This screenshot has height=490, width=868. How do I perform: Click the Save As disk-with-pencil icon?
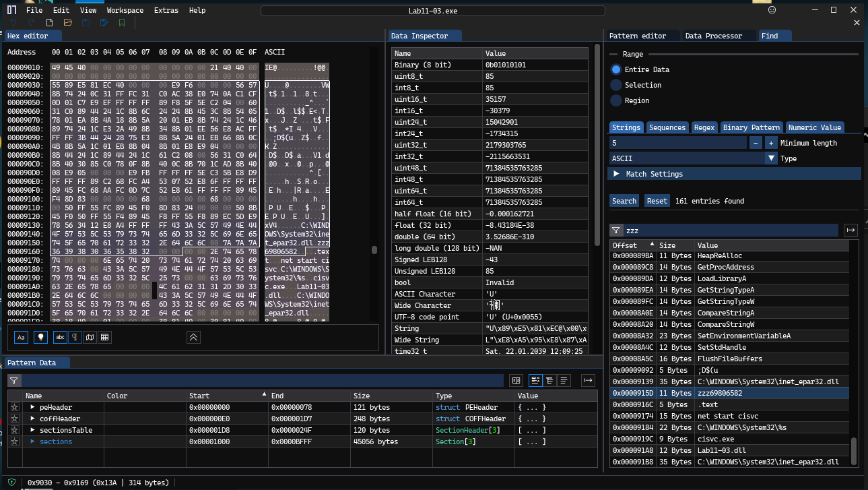[x=104, y=22]
